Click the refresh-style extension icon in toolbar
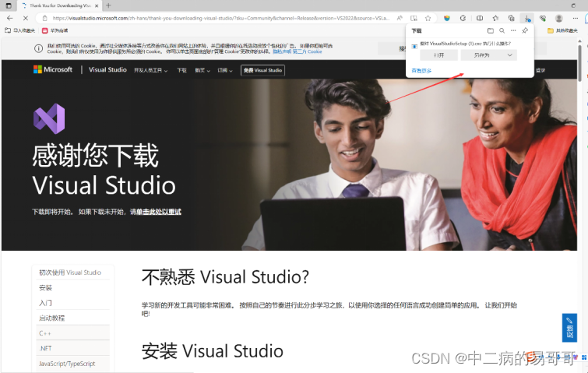The height and width of the screenshot is (373, 588). point(463,18)
